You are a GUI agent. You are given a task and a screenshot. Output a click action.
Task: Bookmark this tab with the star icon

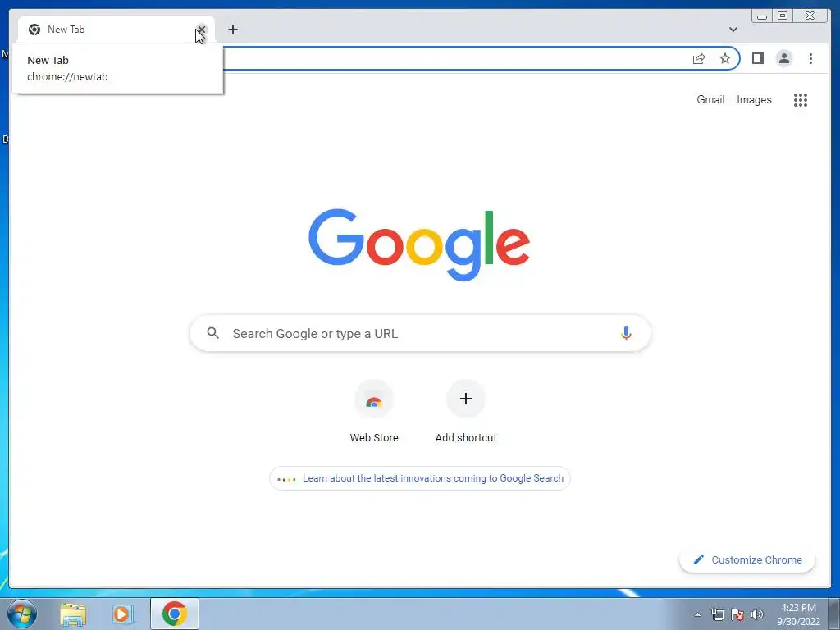click(725, 58)
